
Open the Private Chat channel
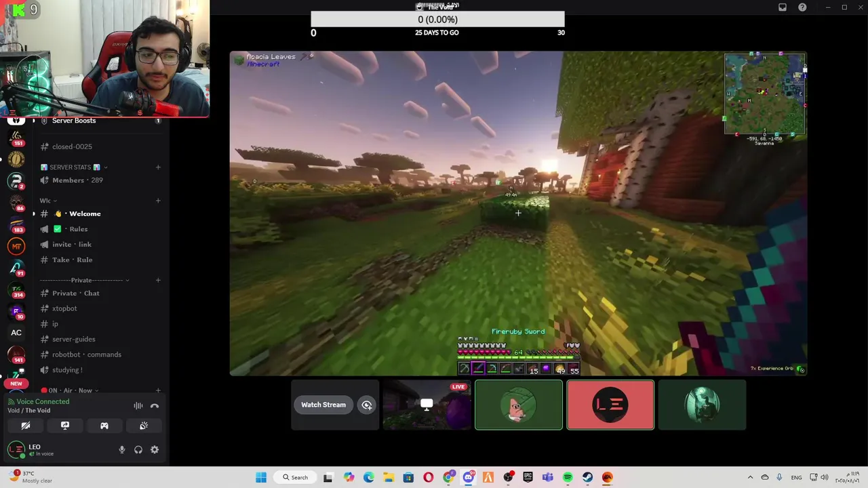76,293
